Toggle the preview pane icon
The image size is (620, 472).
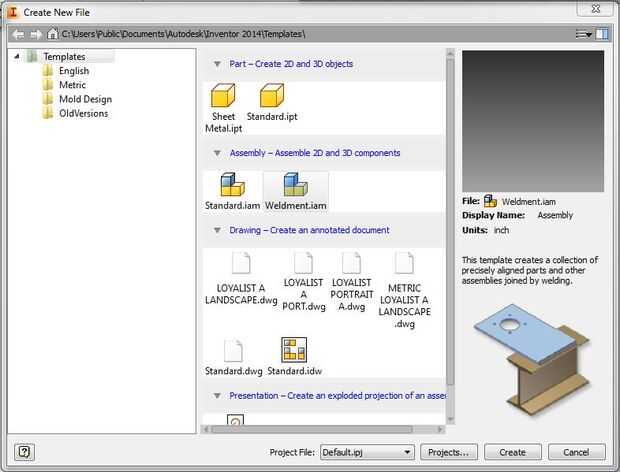tap(602, 34)
